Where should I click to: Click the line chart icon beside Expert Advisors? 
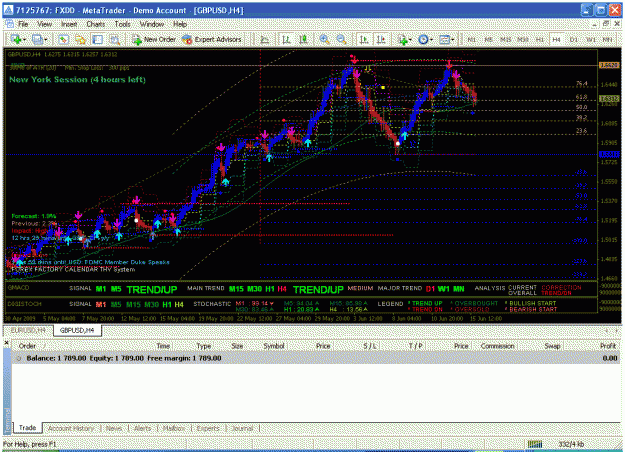coord(265,39)
